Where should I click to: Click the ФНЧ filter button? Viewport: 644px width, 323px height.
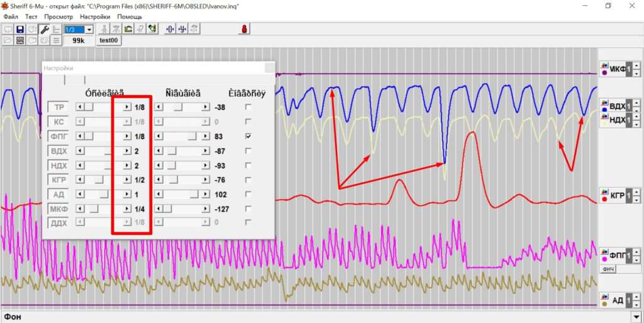[608, 269]
